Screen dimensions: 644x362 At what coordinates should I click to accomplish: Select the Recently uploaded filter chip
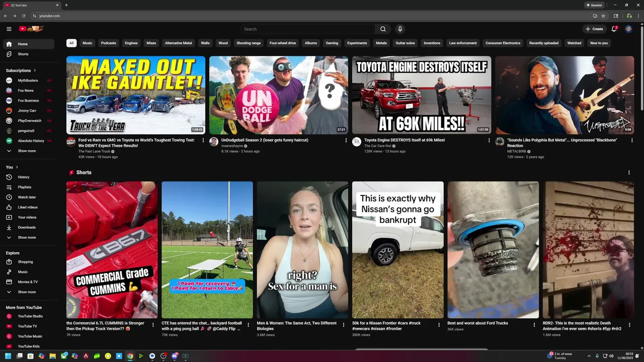(544, 43)
